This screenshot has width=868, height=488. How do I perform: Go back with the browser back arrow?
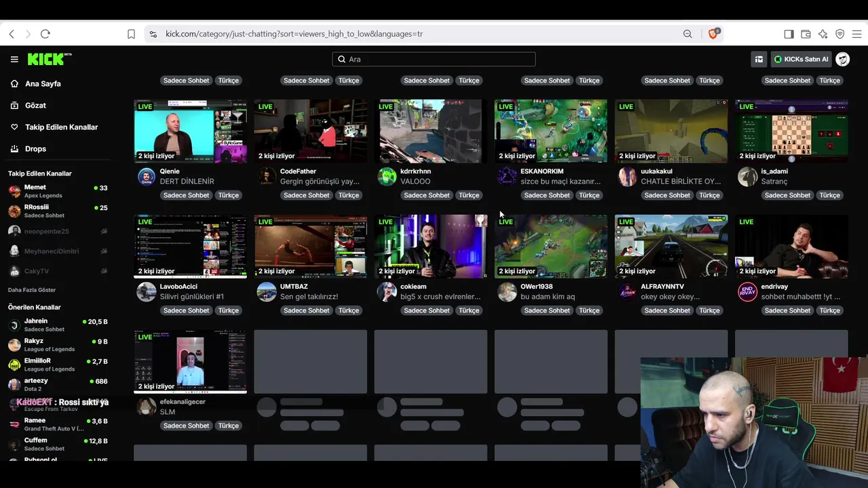click(x=12, y=34)
